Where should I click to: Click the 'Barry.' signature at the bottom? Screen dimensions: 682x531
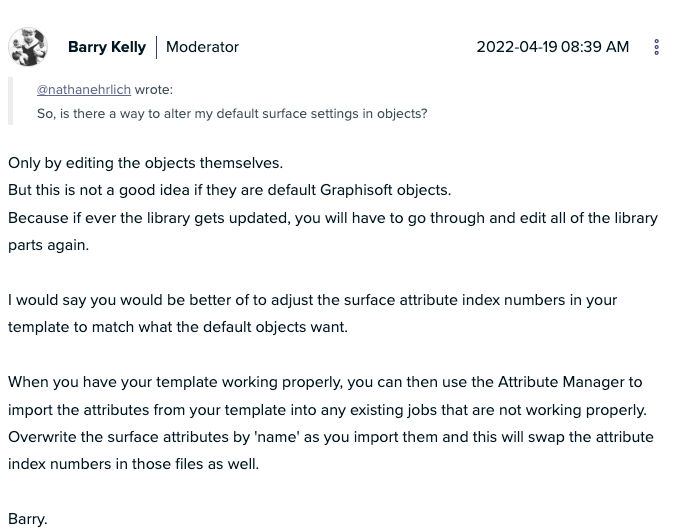pyautogui.click(x=28, y=518)
